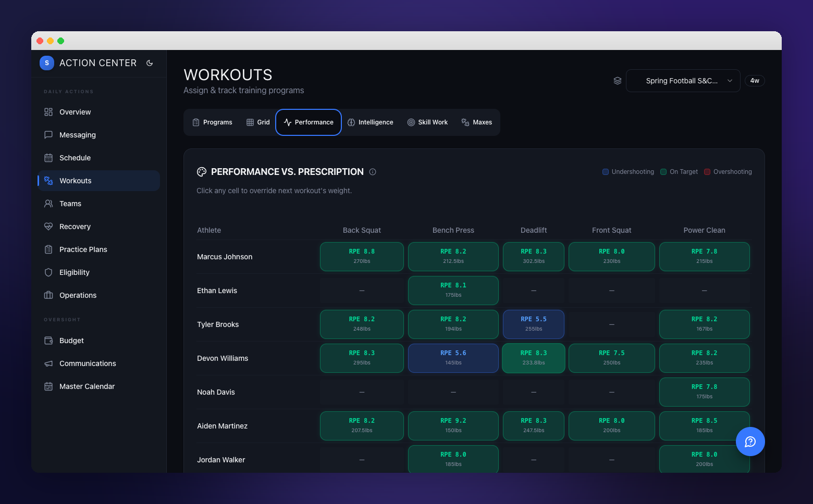Click Marcus Johnson's Back Squat cell 270lbs

[x=362, y=257]
